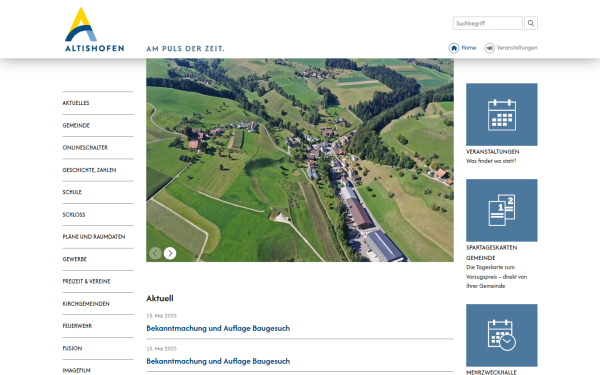Screen dimensions: 600x375
Task: Click the 'Was findet wo statt?' text
Action: click(x=491, y=161)
